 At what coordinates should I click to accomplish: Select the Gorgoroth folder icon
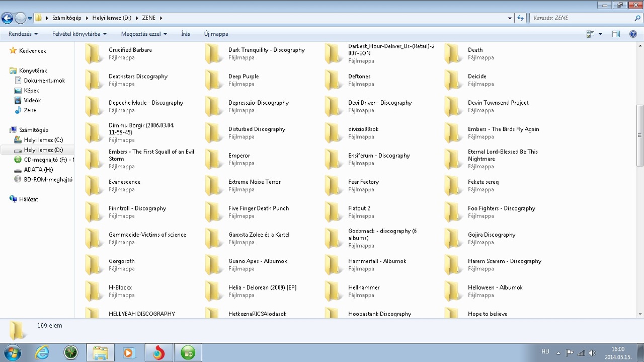click(x=94, y=265)
